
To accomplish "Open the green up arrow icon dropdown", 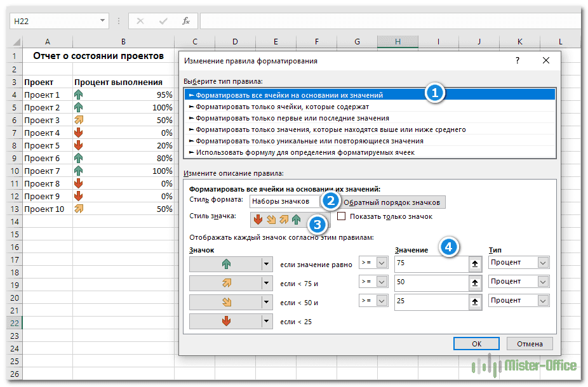I will (267, 264).
